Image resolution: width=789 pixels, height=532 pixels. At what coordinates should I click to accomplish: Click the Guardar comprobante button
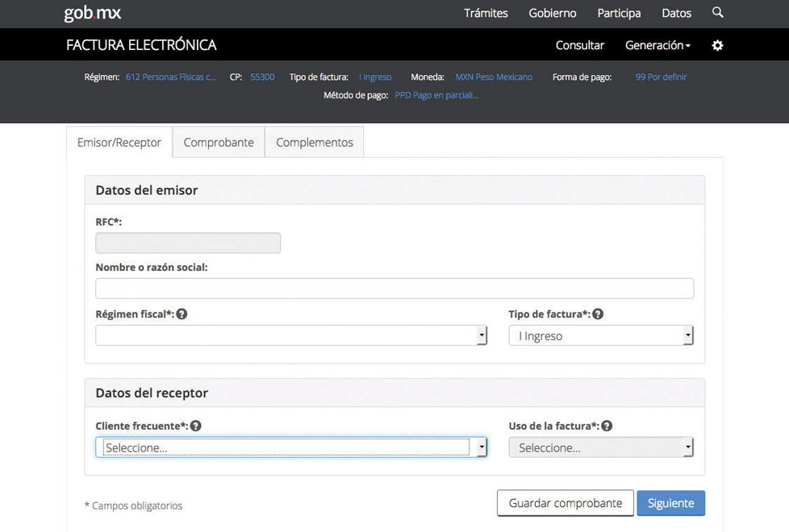point(565,503)
